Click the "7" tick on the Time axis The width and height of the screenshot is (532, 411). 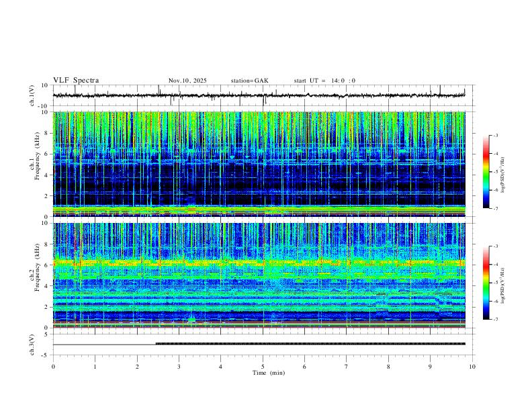click(347, 367)
